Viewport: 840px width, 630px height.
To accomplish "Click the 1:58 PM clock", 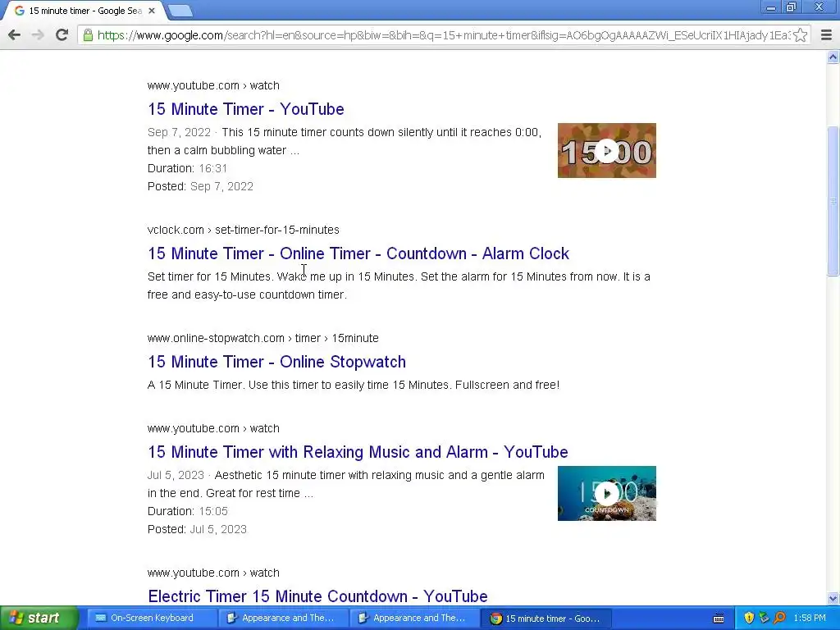I will [x=810, y=619].
